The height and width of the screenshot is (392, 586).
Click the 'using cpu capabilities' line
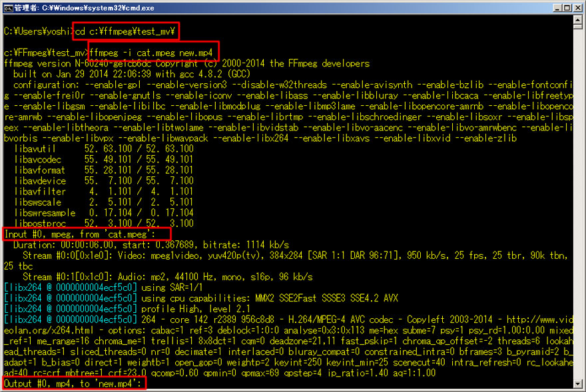point(201,298)
